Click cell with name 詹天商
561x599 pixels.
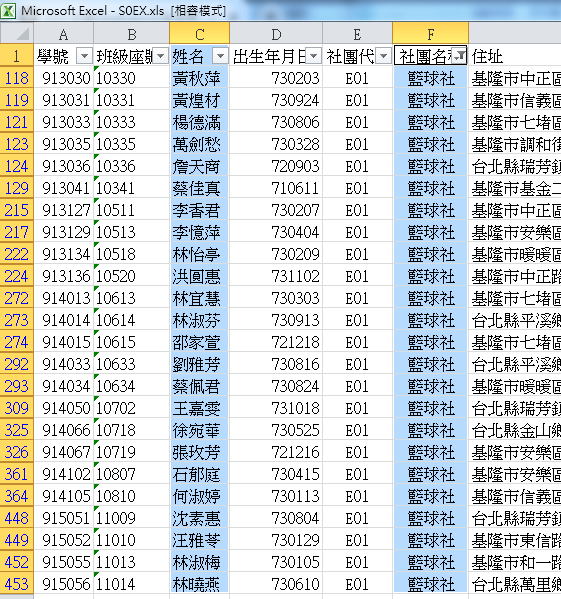[x=200, y=166]
